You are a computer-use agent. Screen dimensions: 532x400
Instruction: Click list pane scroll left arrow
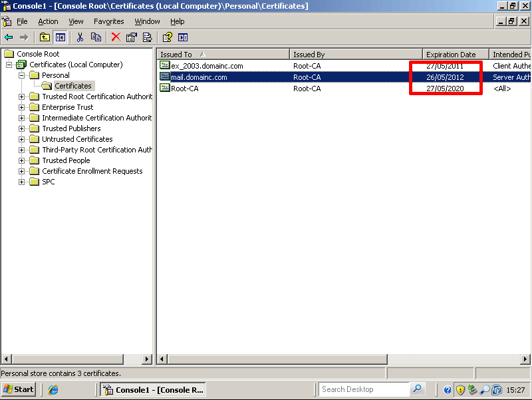click(x=162, y=359)
